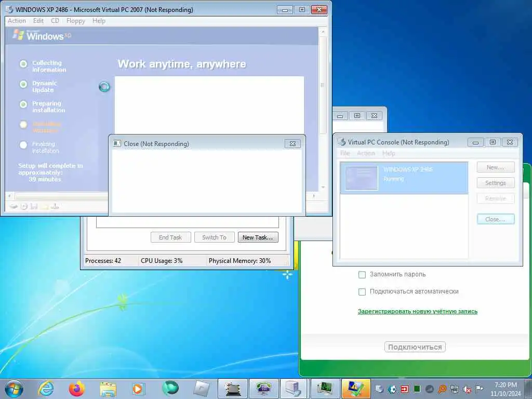Click the floppy disk status icon in Virtual PC
532x399 pixels.
pyautogui.click(x=34, y=206)
